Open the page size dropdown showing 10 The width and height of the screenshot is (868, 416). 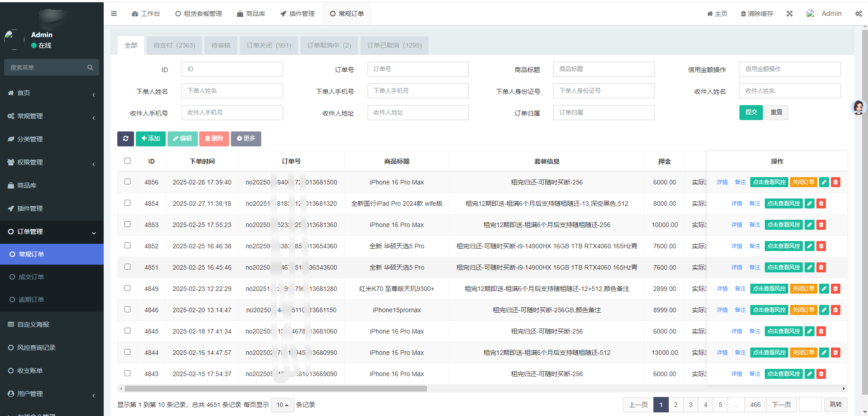click(x=282, y=405)
